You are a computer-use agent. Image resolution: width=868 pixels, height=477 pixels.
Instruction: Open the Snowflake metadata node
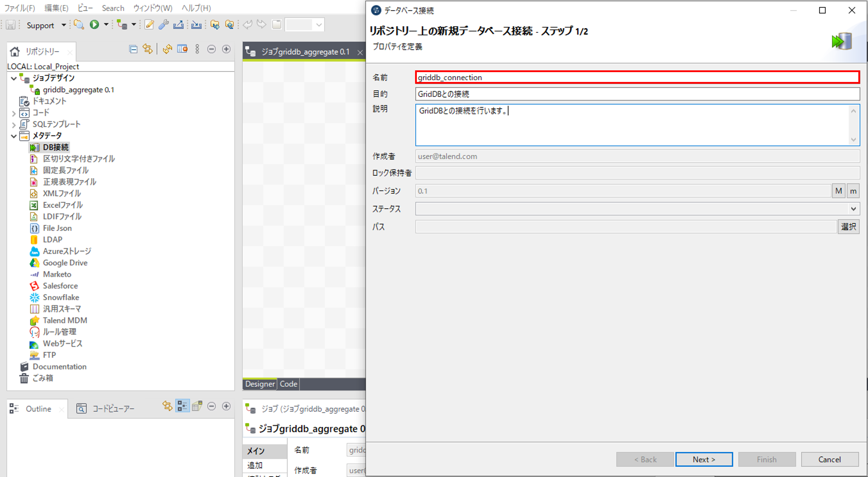coord(61,298)
